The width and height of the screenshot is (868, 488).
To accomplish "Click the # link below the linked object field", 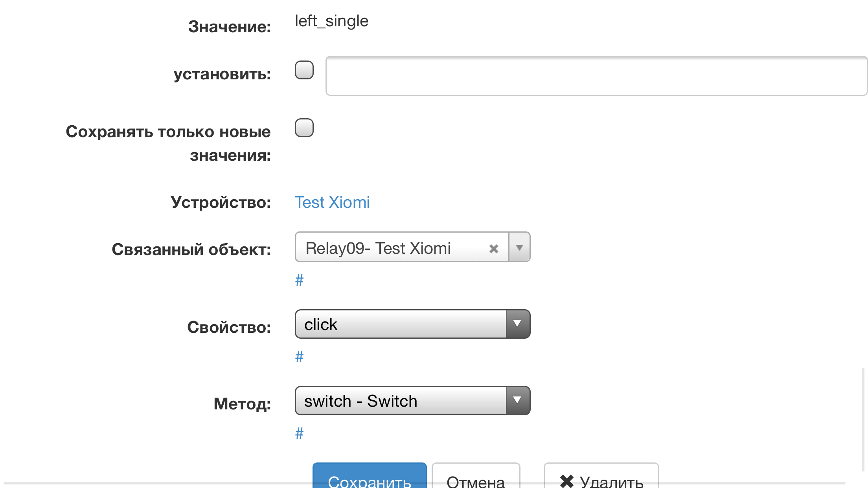I will (x=299, y=279).
